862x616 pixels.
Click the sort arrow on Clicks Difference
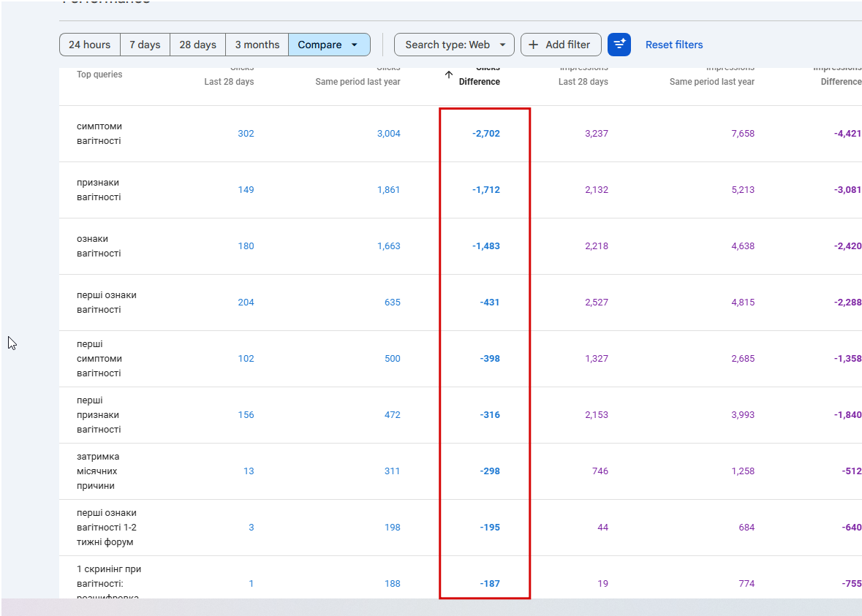coord(449,75)
